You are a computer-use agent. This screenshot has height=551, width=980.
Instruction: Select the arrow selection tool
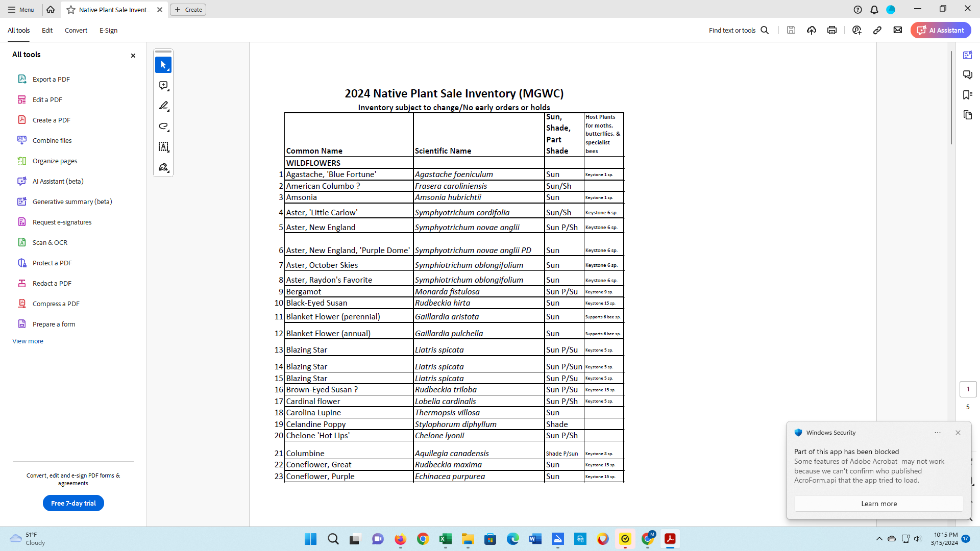(163, 65)
